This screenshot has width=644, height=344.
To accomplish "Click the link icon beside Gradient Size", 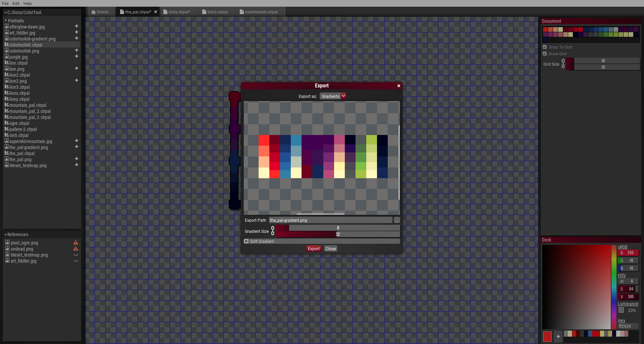I will click(273, 231).
